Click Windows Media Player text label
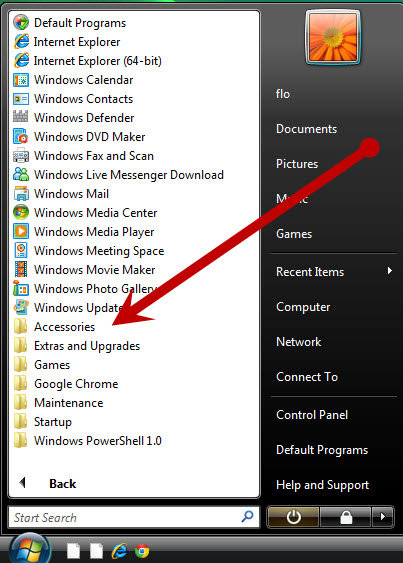The image size is (403, 563). 94,232
